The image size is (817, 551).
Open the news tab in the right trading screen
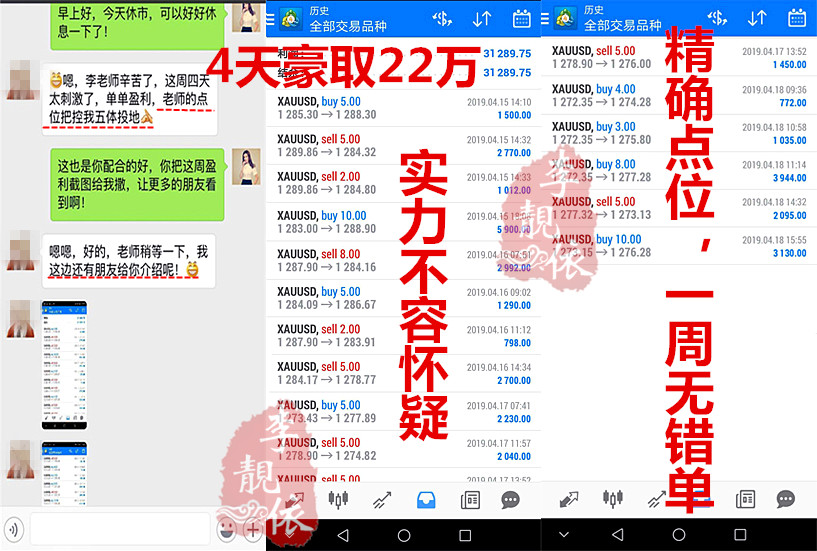pos(745,498)
